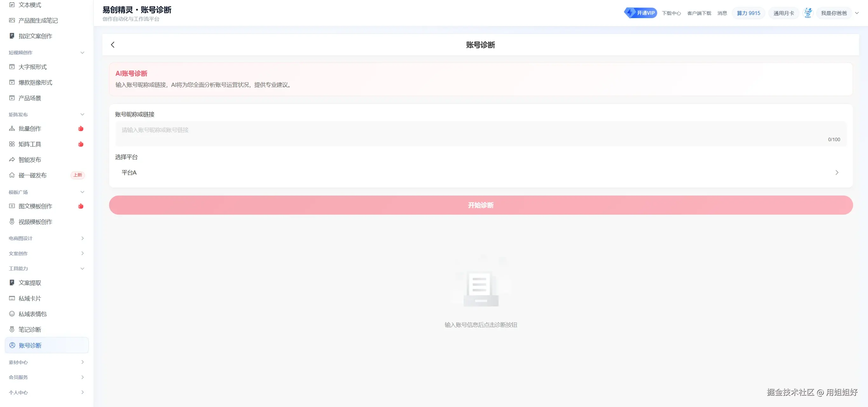Viewport: 868px width, 407px height.
Task: Open the 智能发布 feature
Action: tap(30, 160)
